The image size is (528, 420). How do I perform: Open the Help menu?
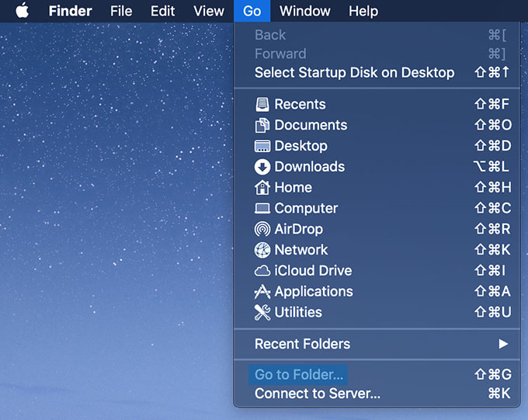pyautogui.click(x=363, y=11)
